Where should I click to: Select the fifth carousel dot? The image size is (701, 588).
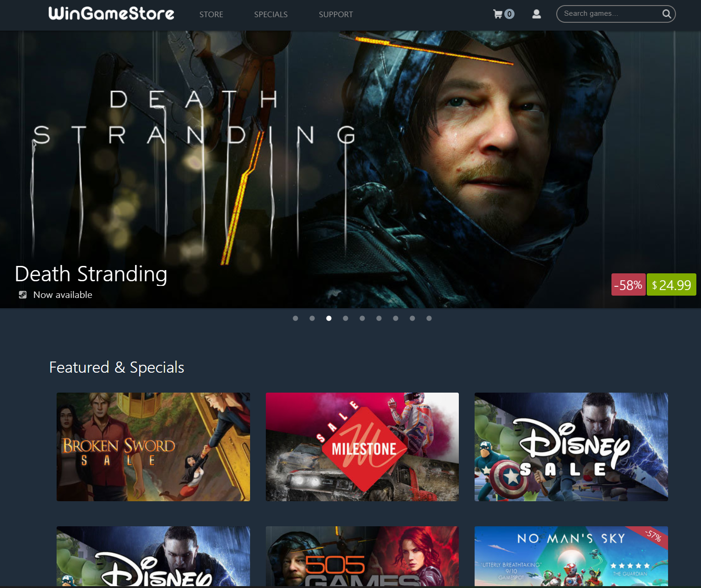tap(362, 318)
